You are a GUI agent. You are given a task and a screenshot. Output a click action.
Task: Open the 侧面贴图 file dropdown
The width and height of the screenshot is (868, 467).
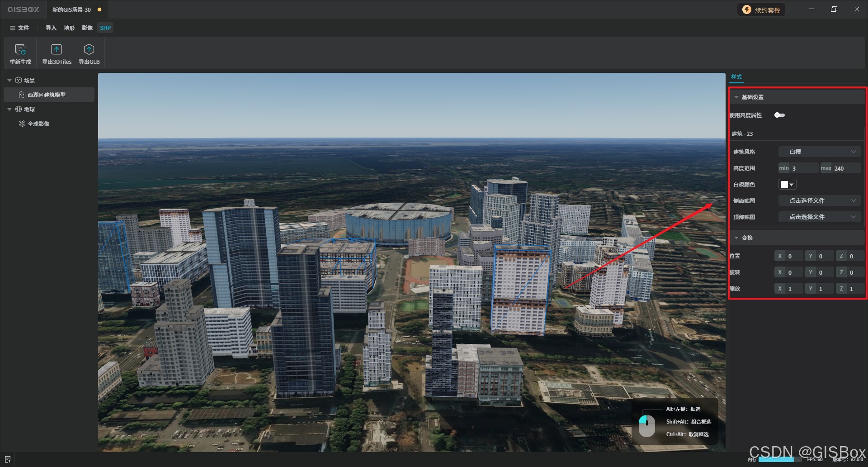[819, 200]
